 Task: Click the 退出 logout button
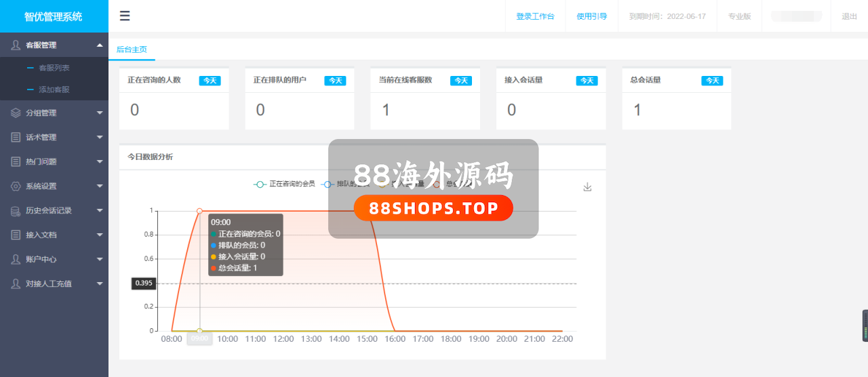[x=849, y=16]
